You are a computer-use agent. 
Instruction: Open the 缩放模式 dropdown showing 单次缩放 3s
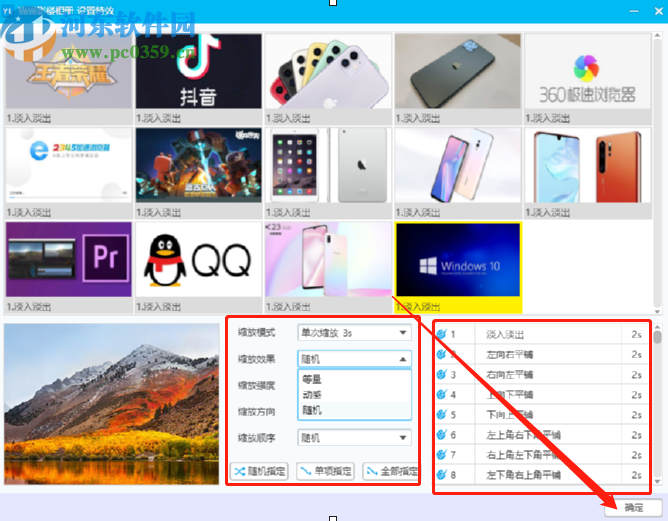tap(354, 333)
